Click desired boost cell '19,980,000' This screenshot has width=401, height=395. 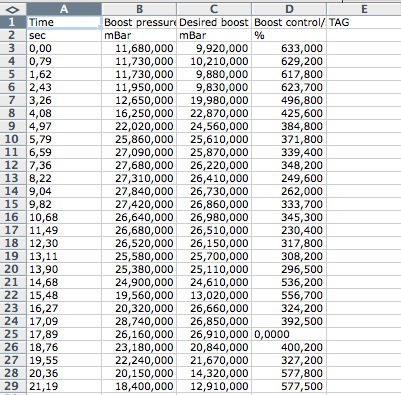coord(214,100)
